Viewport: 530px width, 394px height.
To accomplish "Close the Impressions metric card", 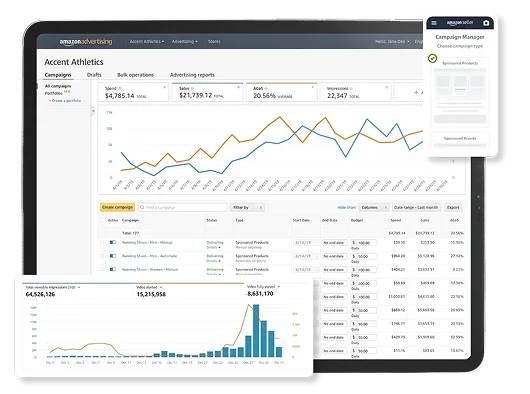I will [x=387, y=87].
